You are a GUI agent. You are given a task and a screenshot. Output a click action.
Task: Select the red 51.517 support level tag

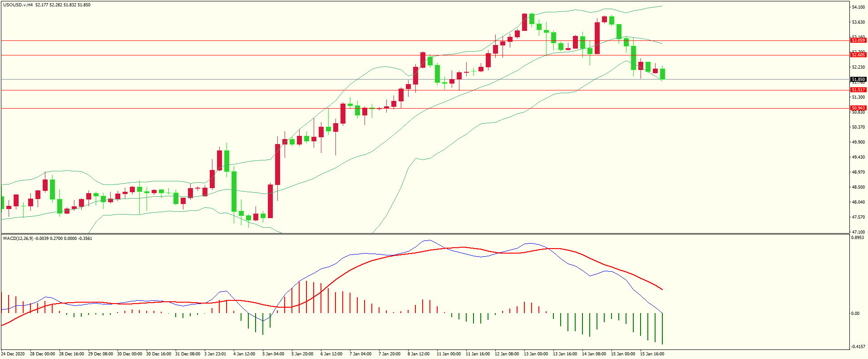coord(858,90)
